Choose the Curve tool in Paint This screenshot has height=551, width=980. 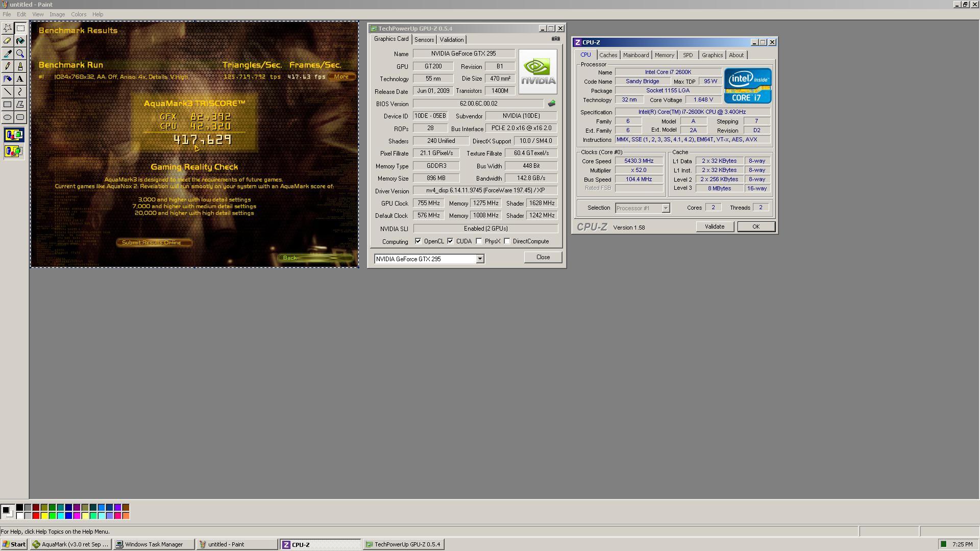[20, 92]
